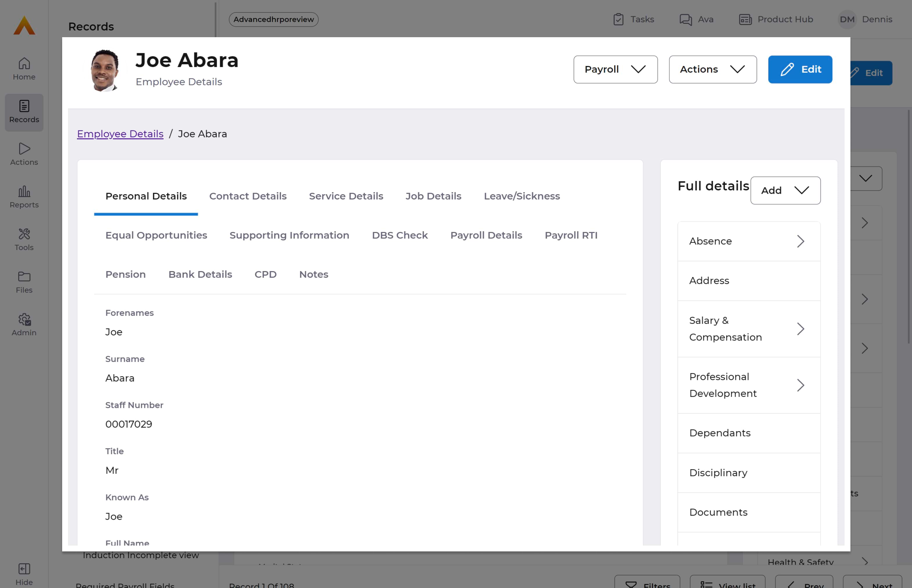Click the Surname value Abara

pyautogui.click(x=120, y=378)
